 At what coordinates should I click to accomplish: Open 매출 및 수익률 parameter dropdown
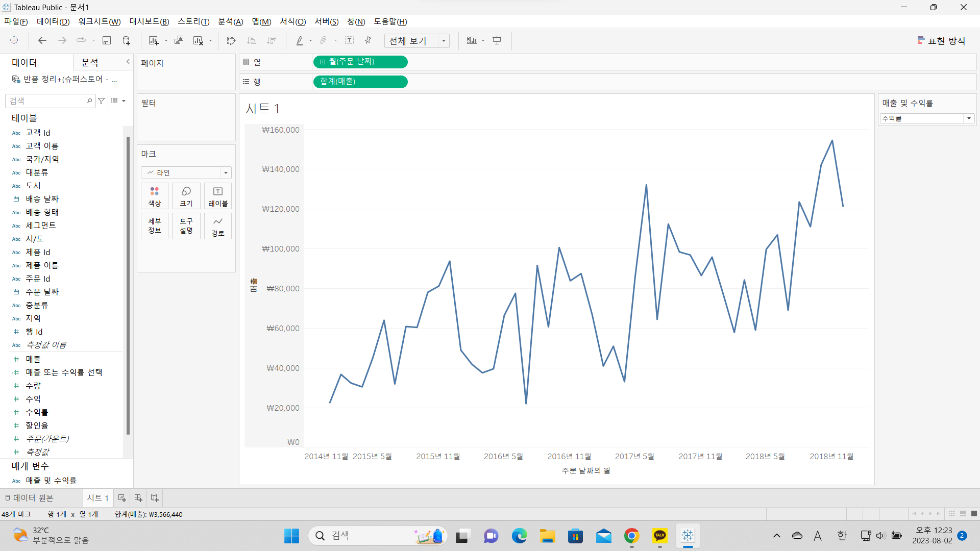click(968, 118)
